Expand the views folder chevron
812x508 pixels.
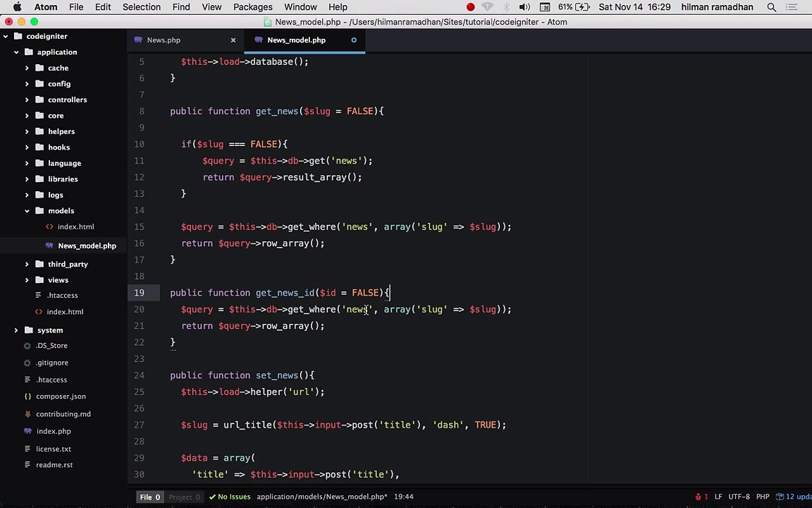pyautogui.click(x=27, y=280)
